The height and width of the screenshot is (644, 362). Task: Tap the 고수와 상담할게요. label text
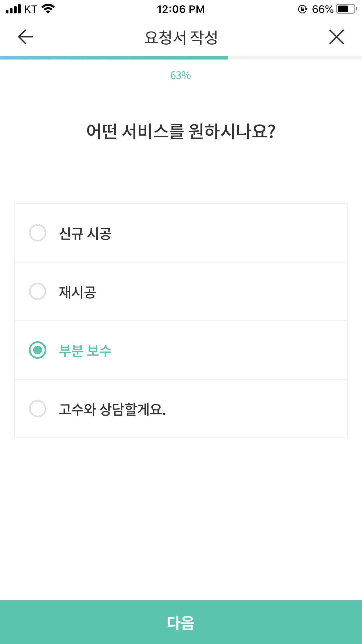pyautogui.click(x=112, y=409)
